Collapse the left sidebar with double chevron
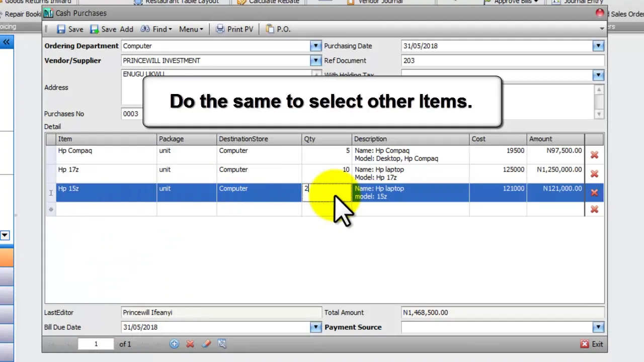The height and width of the screenshot is (362, 644). point(6,42)
